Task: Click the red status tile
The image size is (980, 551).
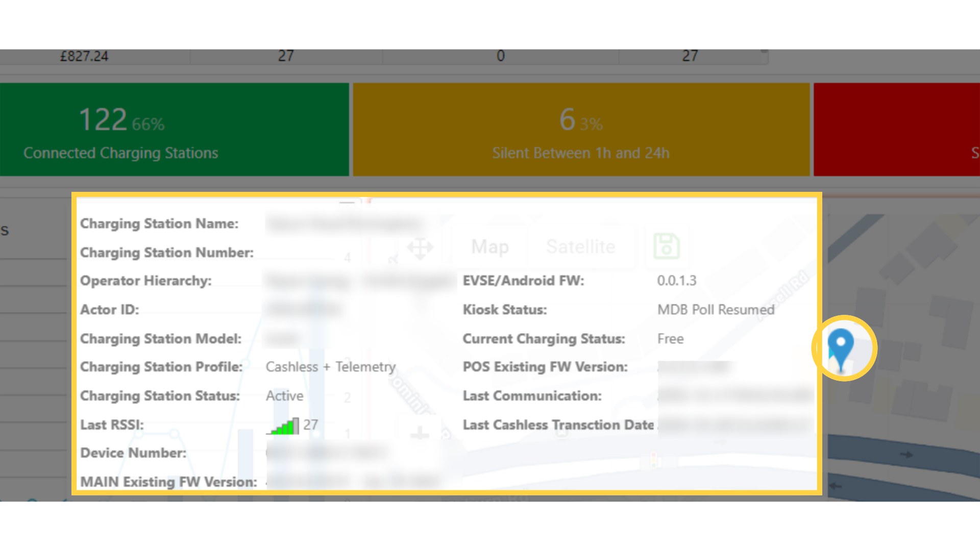Action: 897,130
